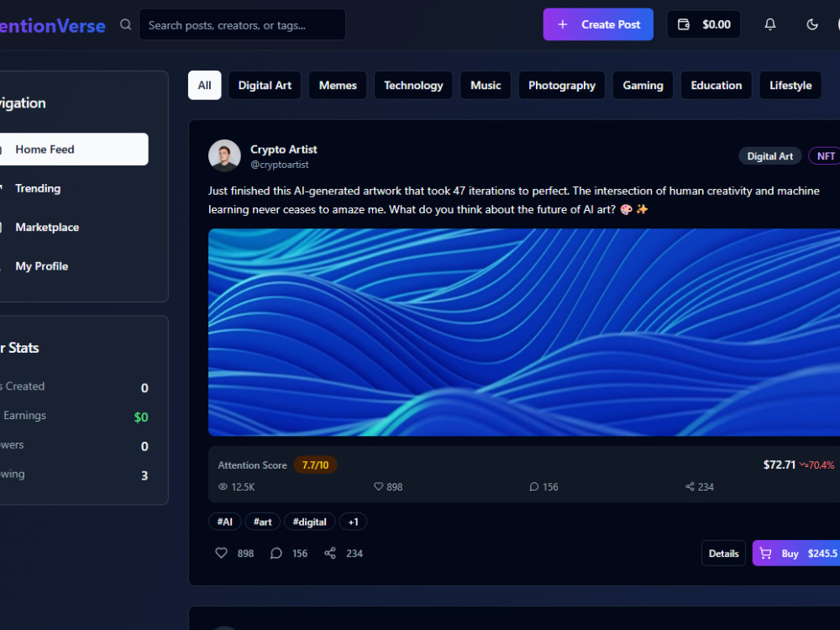Screen dimensions: 840x630
Task: Switch to Education category
Action: (717, 85)
